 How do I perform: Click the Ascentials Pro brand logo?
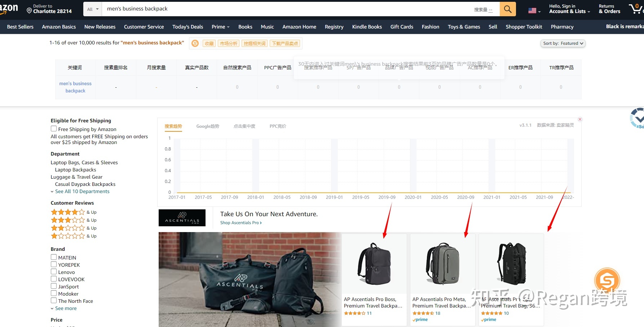tap(182, 218)
